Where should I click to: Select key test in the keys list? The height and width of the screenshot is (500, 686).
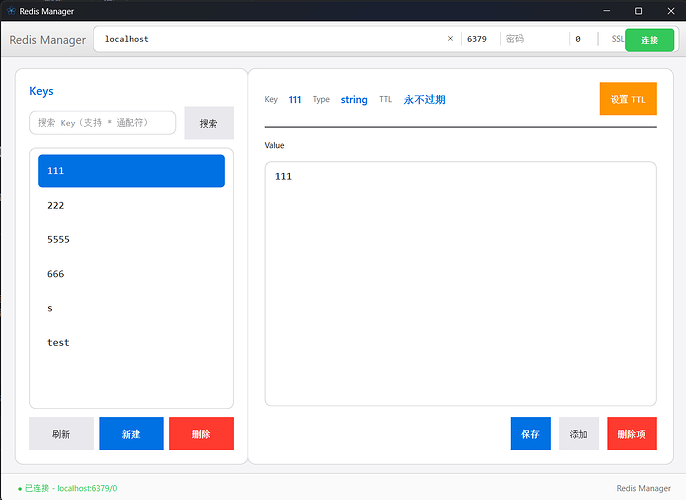[131, 343]
